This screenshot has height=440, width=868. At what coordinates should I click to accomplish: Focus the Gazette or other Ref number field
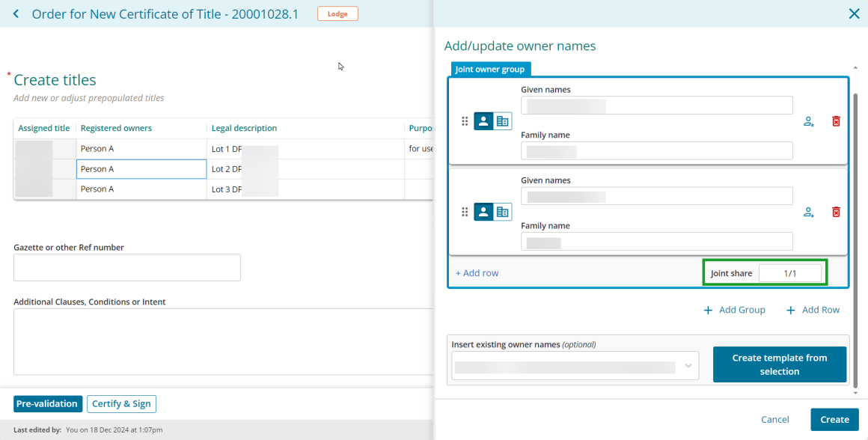[x=126, y=267]
